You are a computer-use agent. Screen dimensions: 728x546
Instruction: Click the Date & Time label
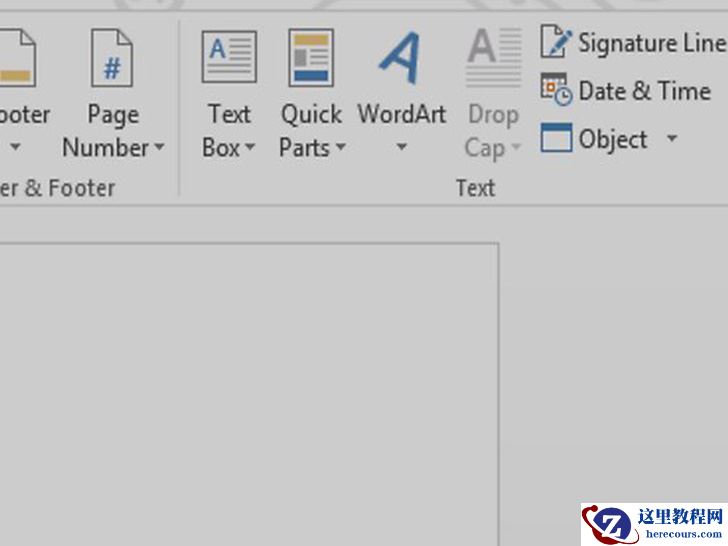[x=644, y=91]
